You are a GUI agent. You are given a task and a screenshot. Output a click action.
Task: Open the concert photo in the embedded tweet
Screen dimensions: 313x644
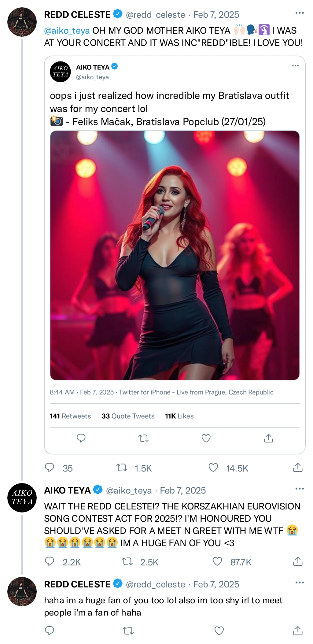click(x=175, y=254)
